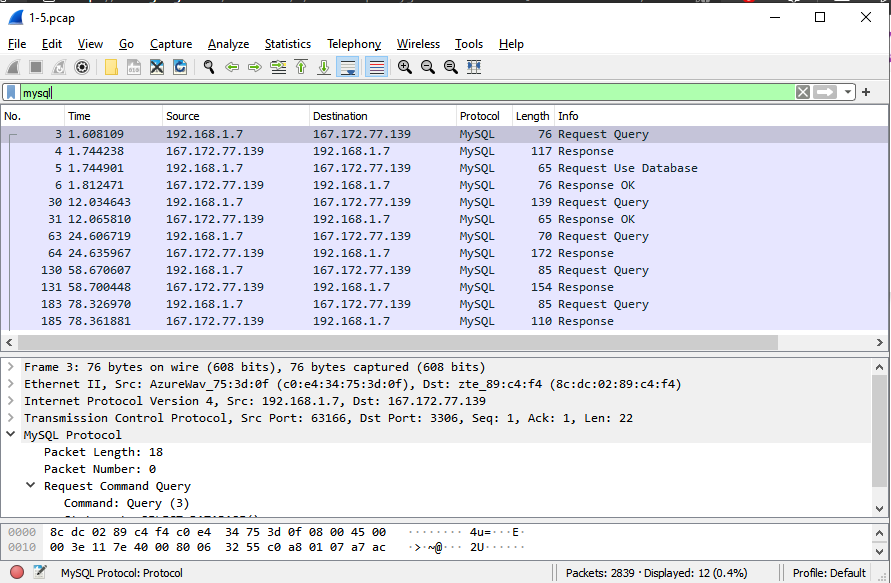The height and width of the screenshot is (583, 891).
Task: Expand Internet Protocol Version 4 row
Action: pyautogui.click(x=10, y=401)
